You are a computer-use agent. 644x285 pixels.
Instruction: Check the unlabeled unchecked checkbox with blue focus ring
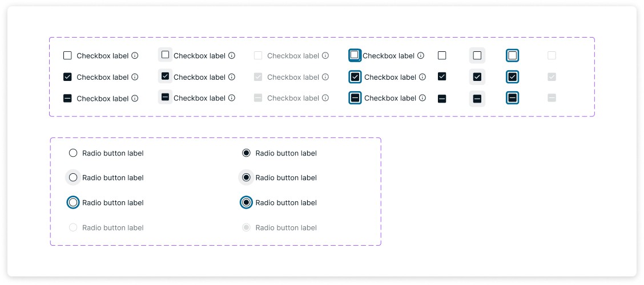(x=512, y=55)
